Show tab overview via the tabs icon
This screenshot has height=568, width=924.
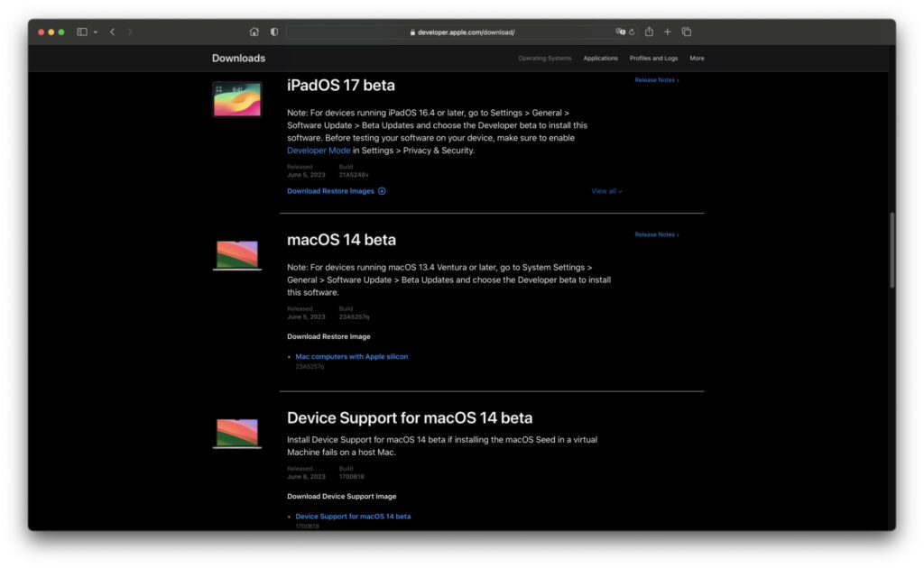[x=687, y=32]
